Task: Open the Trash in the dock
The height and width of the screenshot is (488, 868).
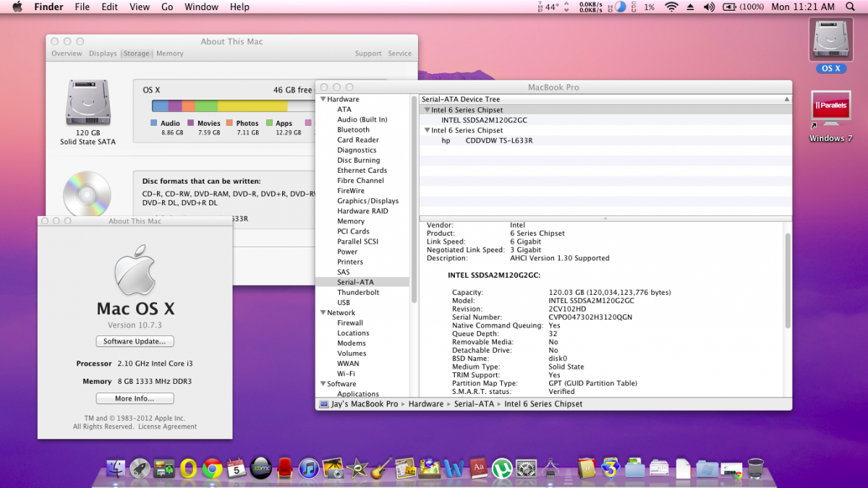Action: point(756,468)
